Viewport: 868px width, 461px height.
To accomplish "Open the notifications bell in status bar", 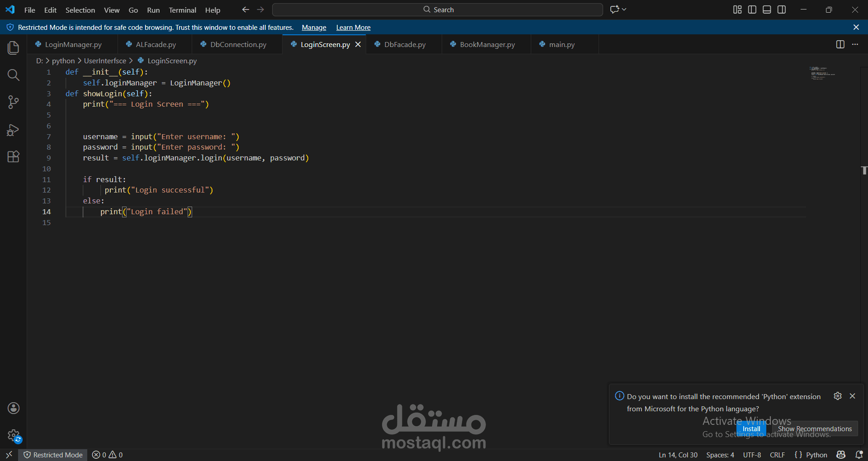I will click(x=859, y=455).
